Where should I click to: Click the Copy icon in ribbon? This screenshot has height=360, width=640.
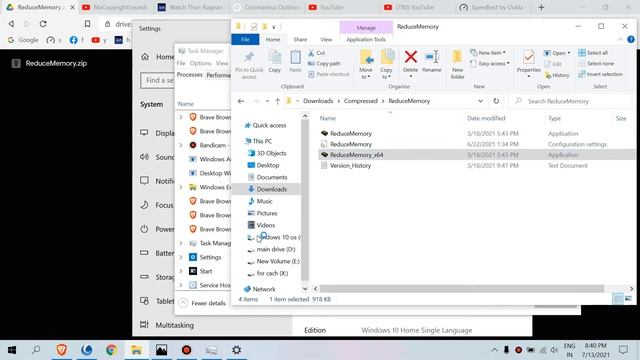pos(275,58)
